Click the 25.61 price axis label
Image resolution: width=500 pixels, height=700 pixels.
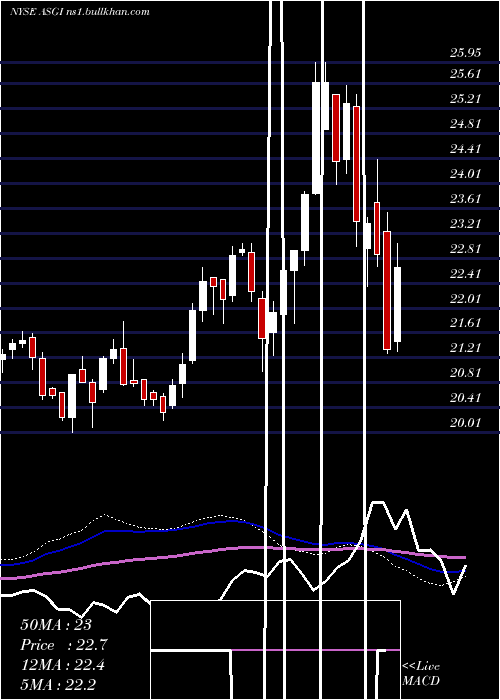[x=466, y=74]
